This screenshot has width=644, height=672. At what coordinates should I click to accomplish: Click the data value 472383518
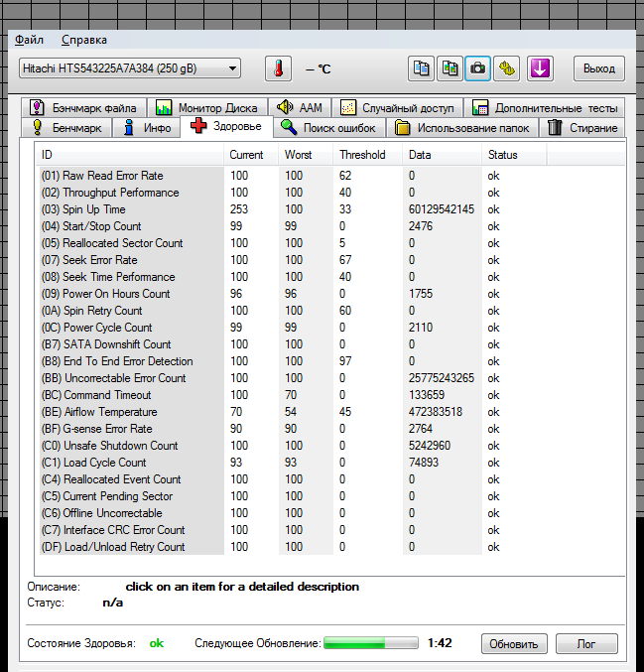pyautogui.click(x=436, y=412)
